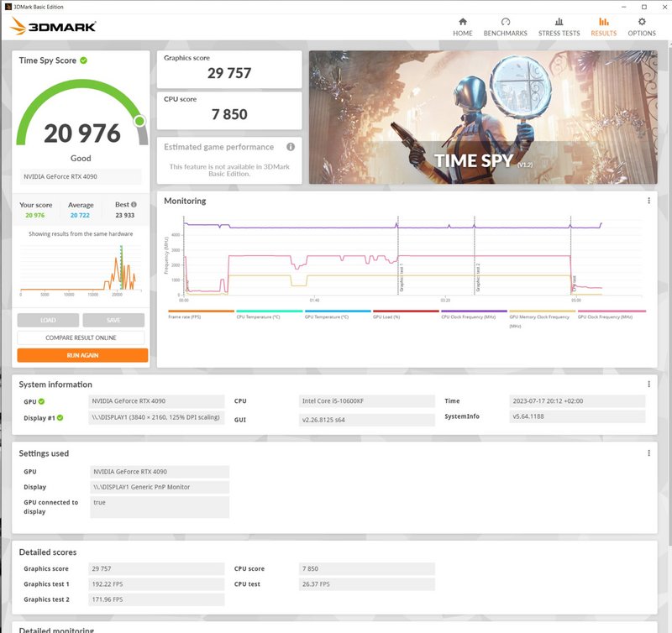Click the Your score value 20 976
Image resolution: width=672 pixels, height=633 pixels.
[x=34, y=216]
